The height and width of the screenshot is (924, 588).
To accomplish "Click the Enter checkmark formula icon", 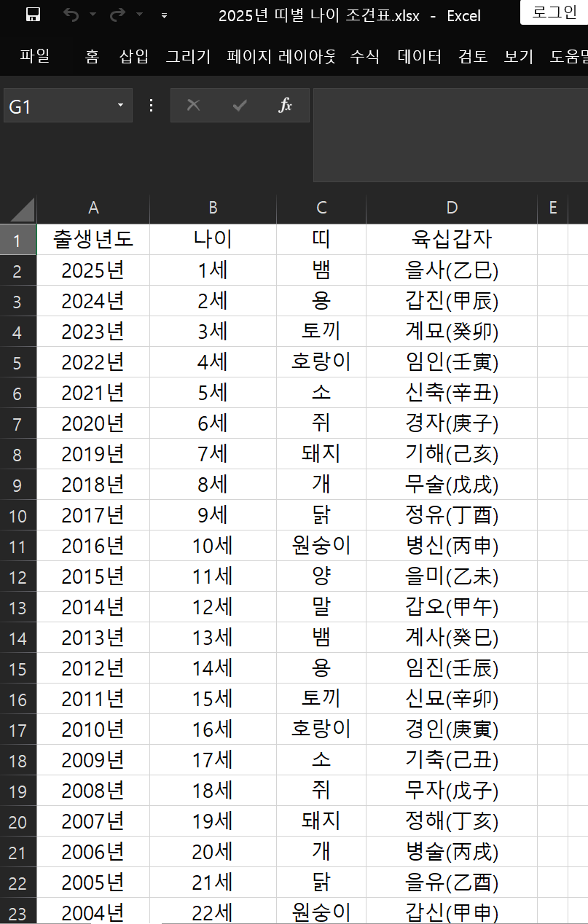I will pyautogui.click(x=240, y=106).
